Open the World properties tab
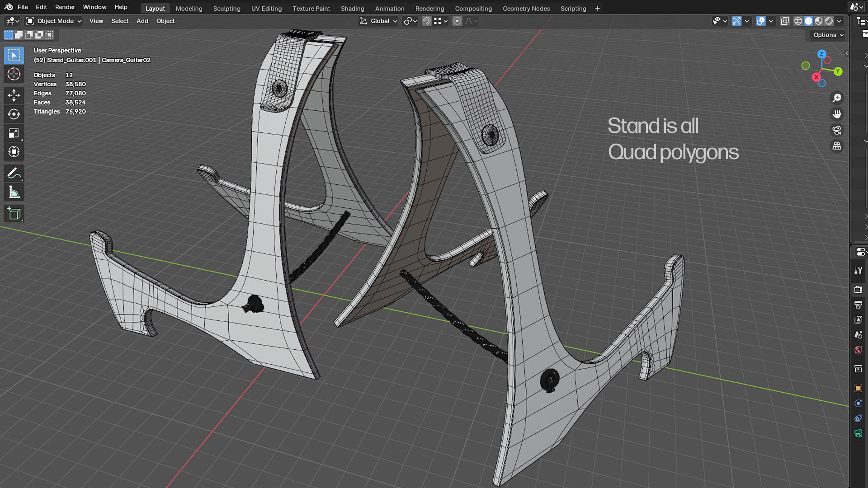This screenshot has height=488, width=868. (x=858, y=350)
